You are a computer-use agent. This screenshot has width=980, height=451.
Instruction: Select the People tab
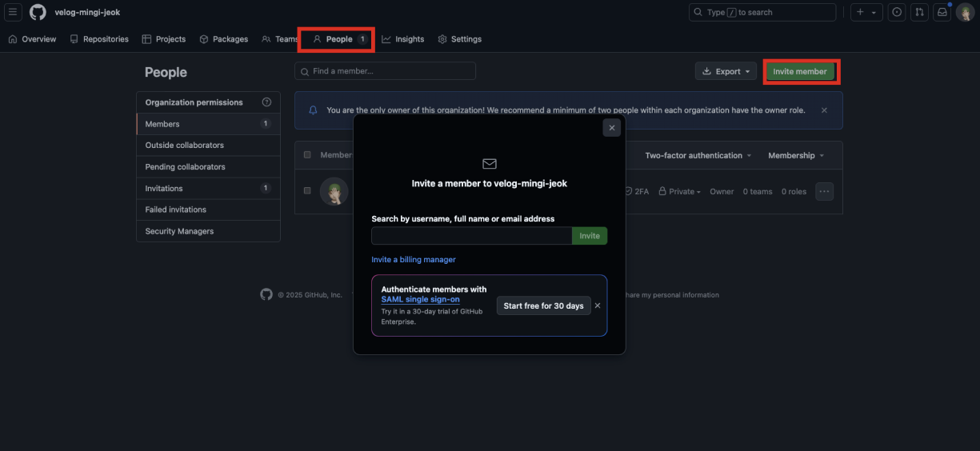click(x=339, y=39)
